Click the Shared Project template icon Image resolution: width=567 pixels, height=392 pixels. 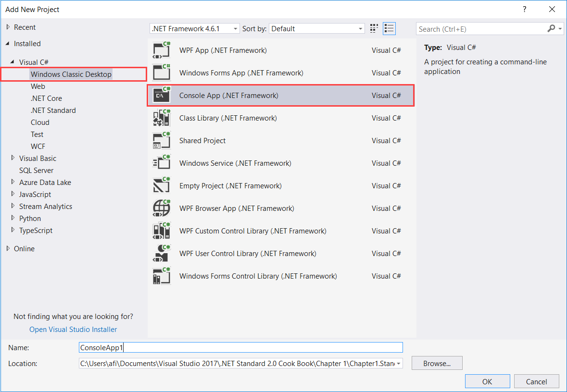tap(161, 141)
